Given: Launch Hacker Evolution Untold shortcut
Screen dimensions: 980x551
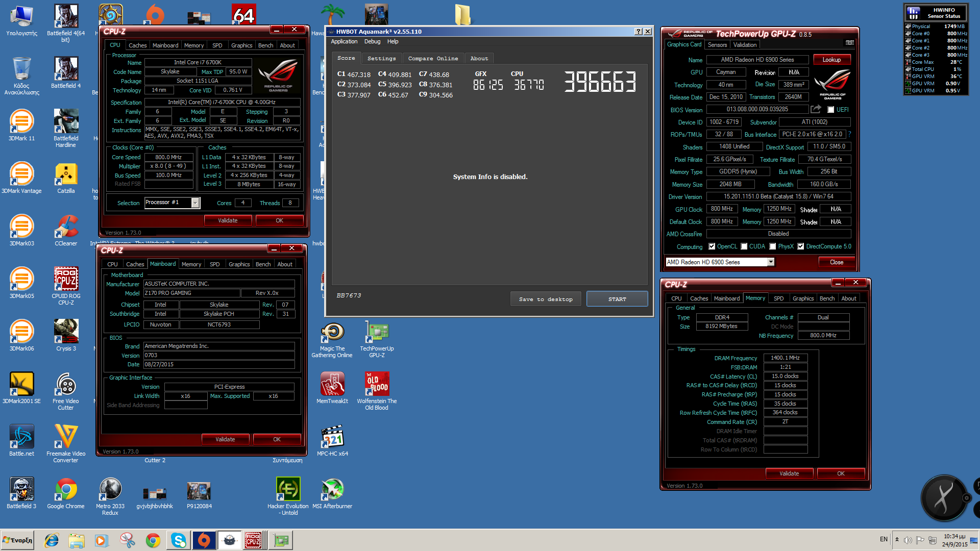Looking at the screenshot, I should 288,496.
